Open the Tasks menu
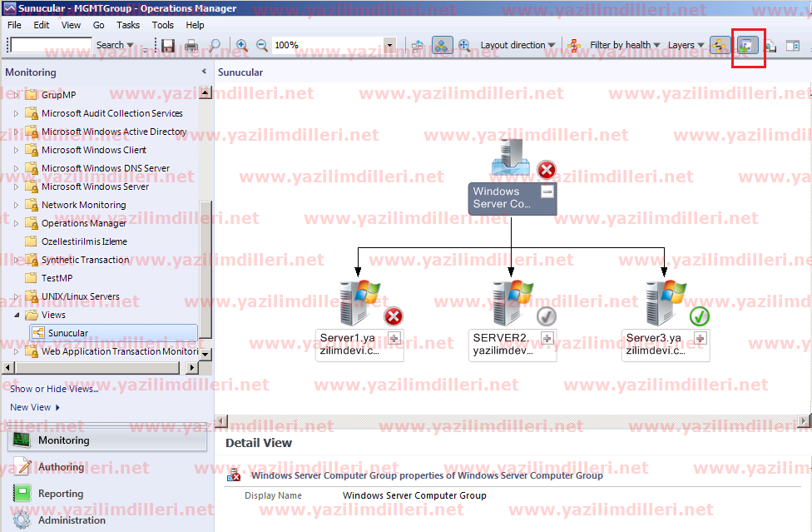This screenshot has width=812, height=532. 128,25
